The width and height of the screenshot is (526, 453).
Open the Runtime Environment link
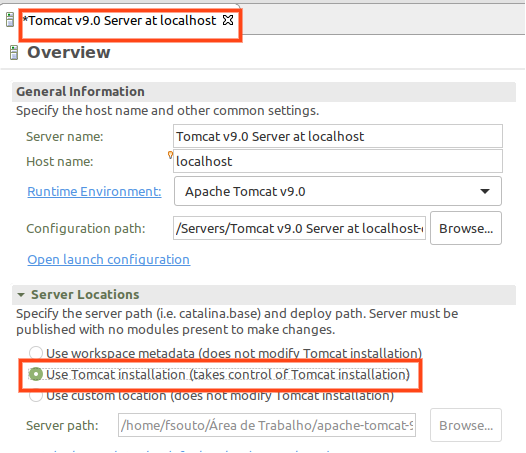[94, 191]
